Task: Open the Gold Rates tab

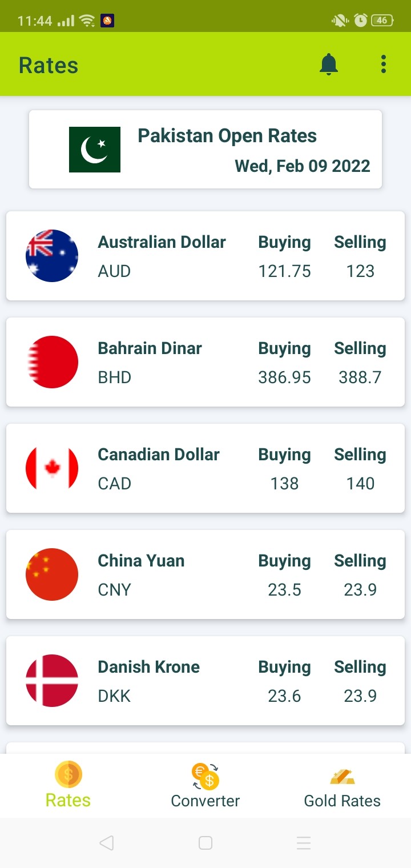Action: pos(342,786)
